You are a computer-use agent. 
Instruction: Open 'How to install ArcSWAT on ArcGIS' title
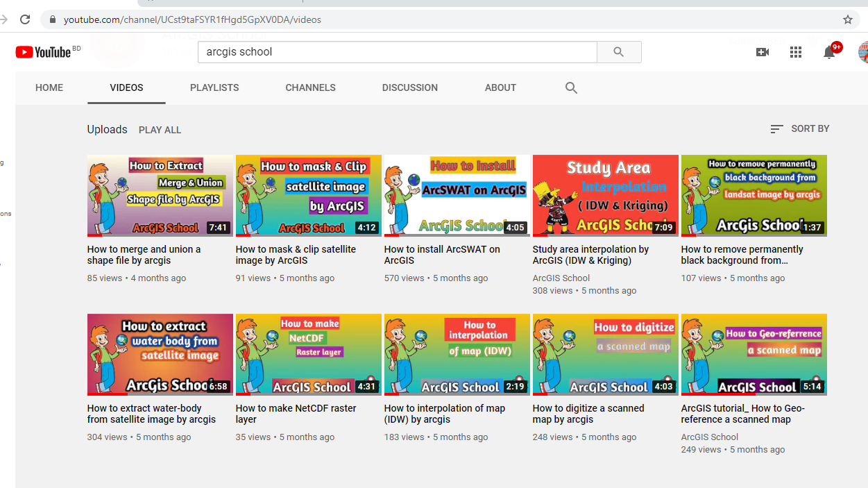pyautogui.click(x=442, y=255)
